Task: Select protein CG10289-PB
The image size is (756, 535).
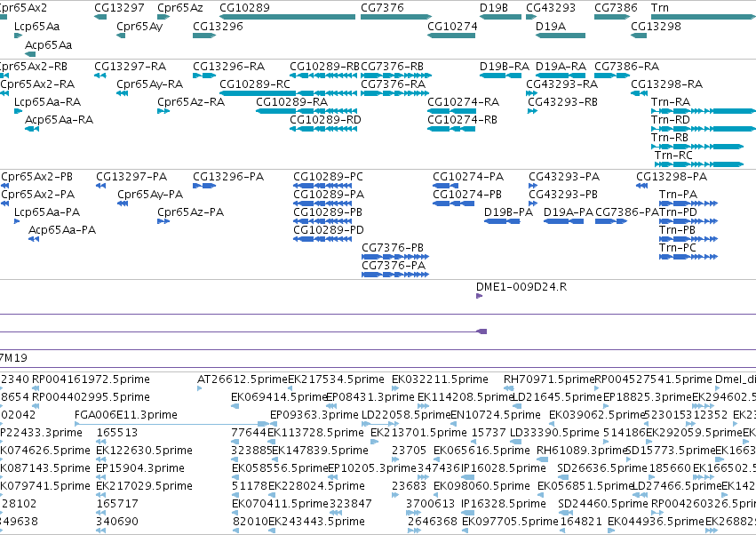Action: pyautogui.click(x=322, y=221)
